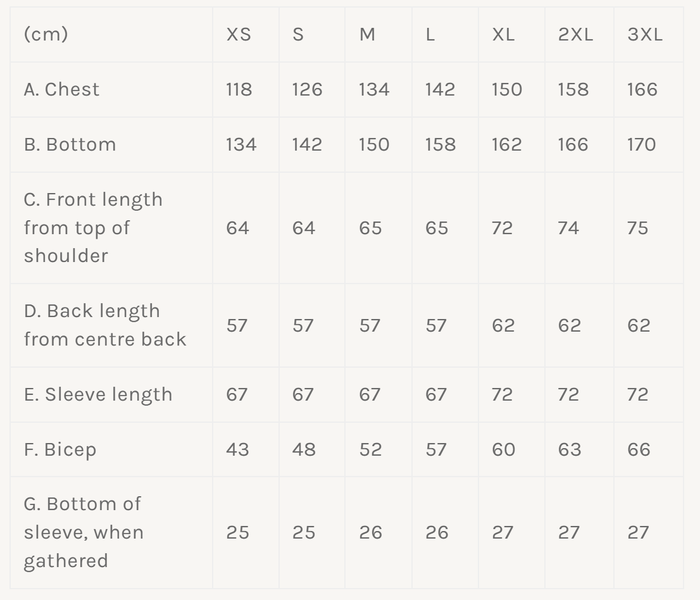Select "G. Bottom of sleeve, when gathered" label

point(84,532)
